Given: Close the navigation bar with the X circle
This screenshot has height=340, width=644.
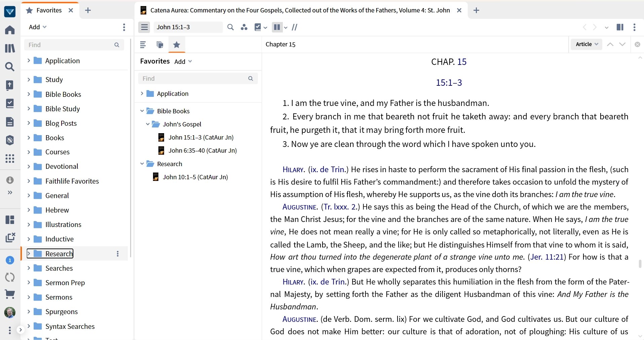Looking at the screenshot, I should tap(637, 44).
